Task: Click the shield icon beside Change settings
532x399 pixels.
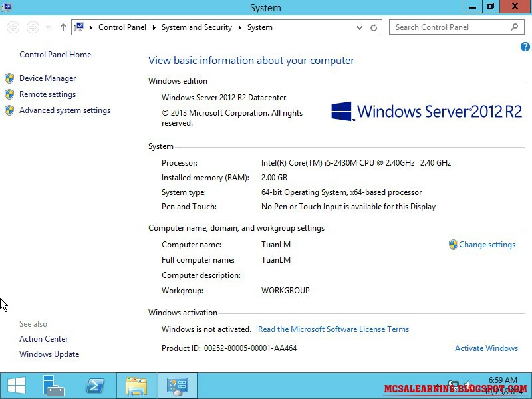Action: coord(453,245)
